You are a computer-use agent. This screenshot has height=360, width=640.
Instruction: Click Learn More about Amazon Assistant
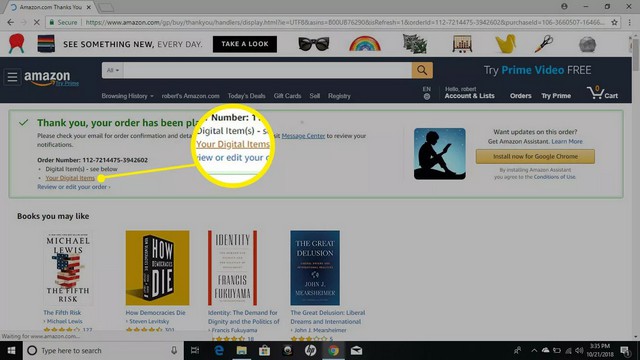pyautogui.click(x=567, y=142)
